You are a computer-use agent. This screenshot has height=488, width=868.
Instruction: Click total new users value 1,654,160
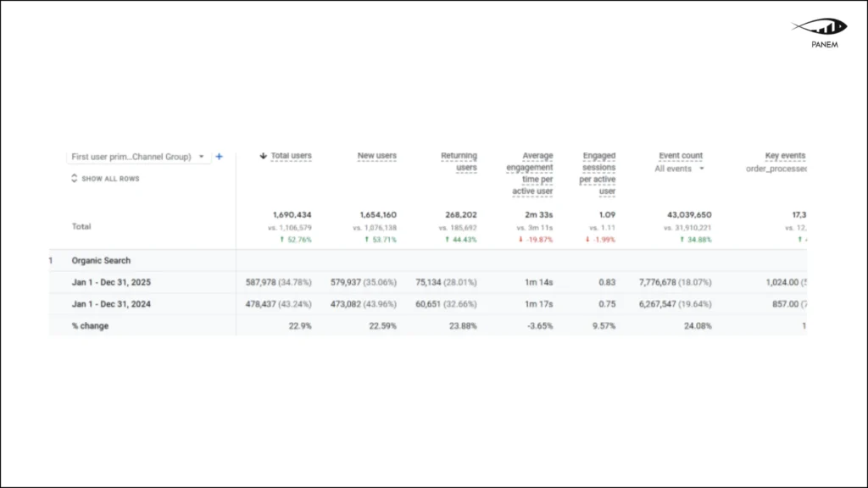tap(378, 214)
